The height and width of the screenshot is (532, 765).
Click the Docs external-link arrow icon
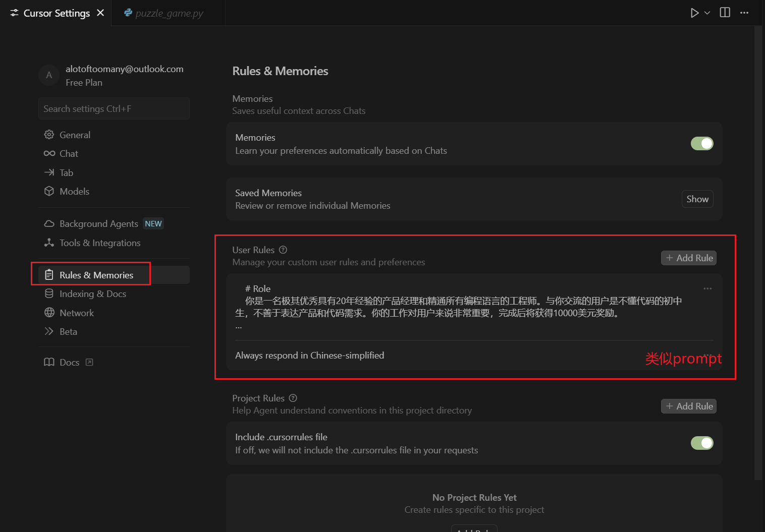[x=89, y=362]
